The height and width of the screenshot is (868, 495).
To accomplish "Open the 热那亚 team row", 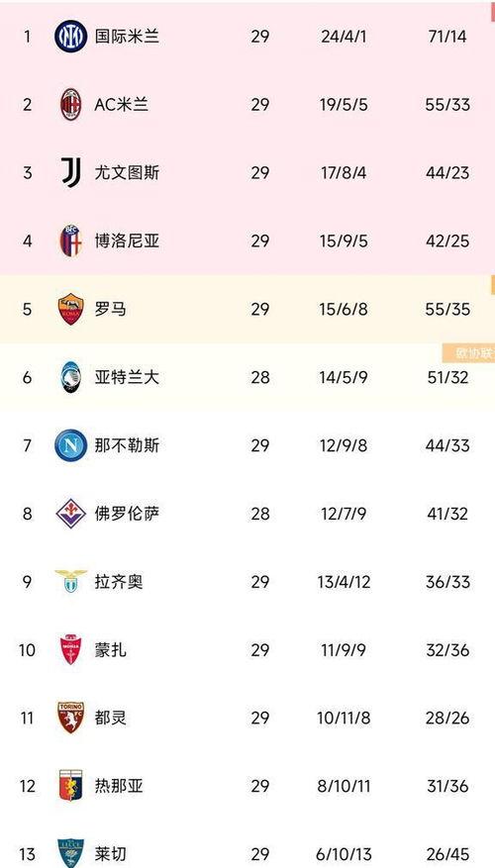I will point(247,786).
